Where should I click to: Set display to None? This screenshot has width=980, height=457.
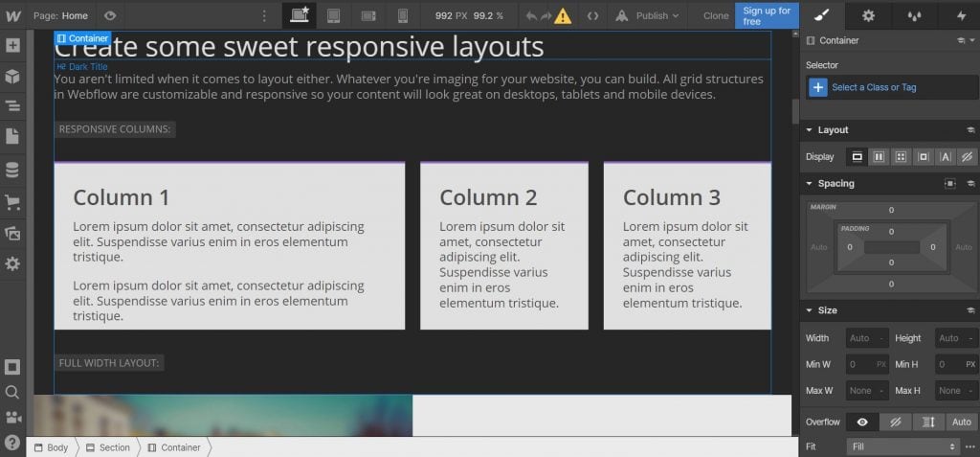(967, 156)
